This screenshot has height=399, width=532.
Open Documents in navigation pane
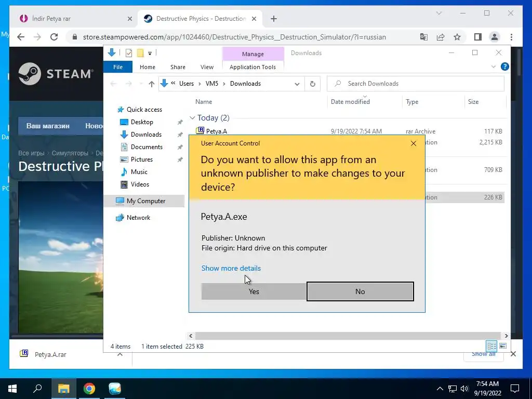pos(147,147)
